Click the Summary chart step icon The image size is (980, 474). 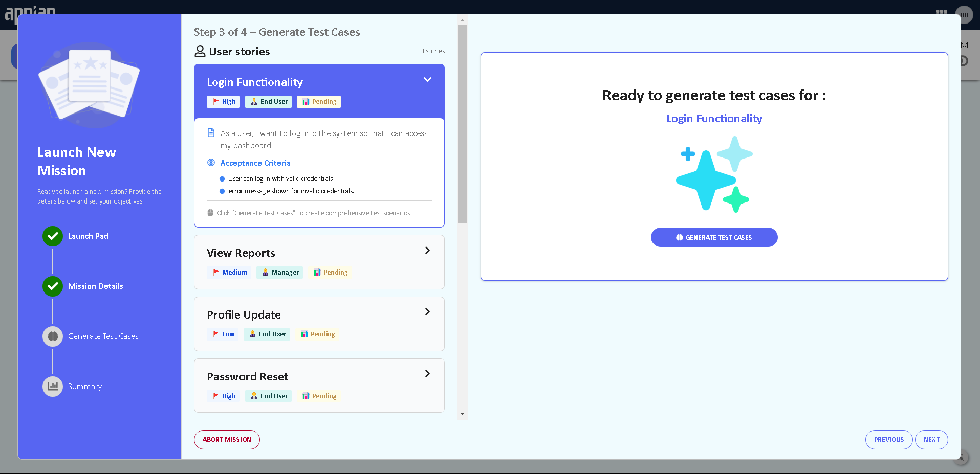pyautogui.click(x=53, y=387)
